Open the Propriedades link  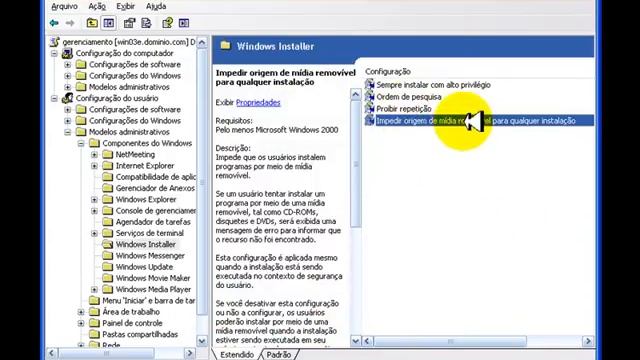[x=258, y=102]
